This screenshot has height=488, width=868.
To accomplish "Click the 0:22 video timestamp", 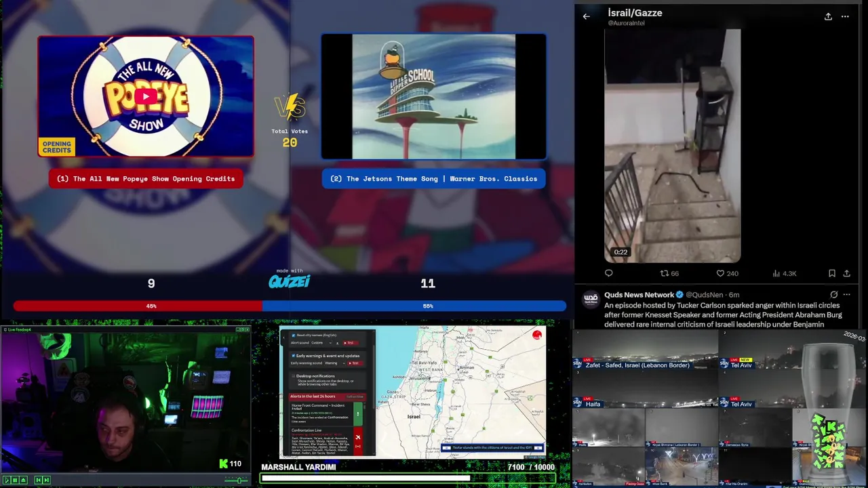I will click(620, 252).
